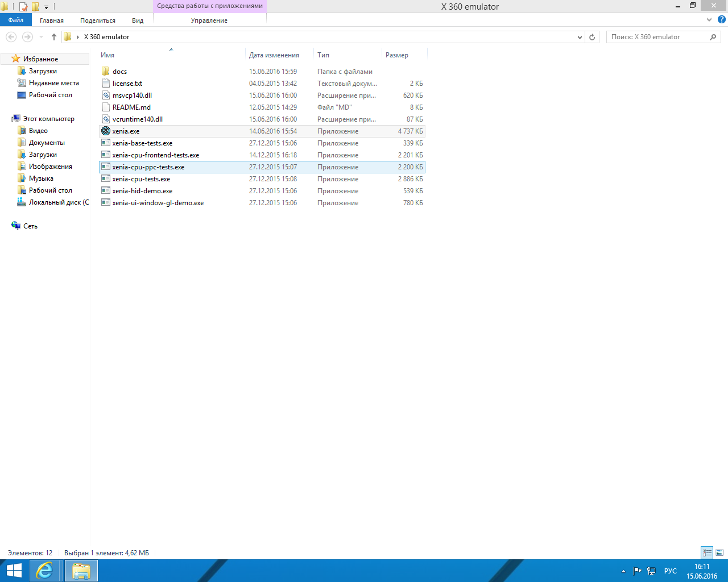The width and height of the screenshot is (728, 582).
Task: Click the Средства работы с приложениями tab header
Action: pos(210,6)
